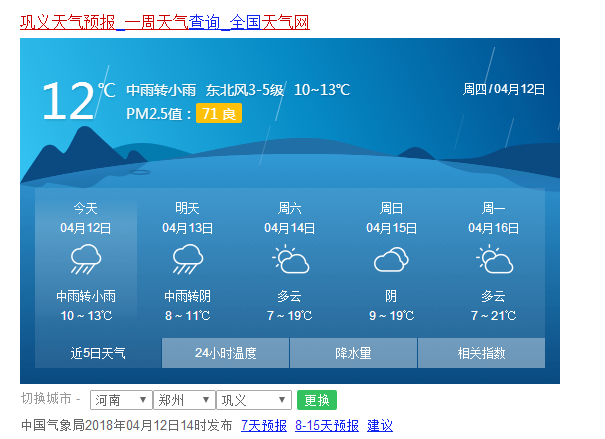The width and height of the screenshot is (605, 439).
Task: Switch to the 24小时温度 tab
Action: point(226,353)
